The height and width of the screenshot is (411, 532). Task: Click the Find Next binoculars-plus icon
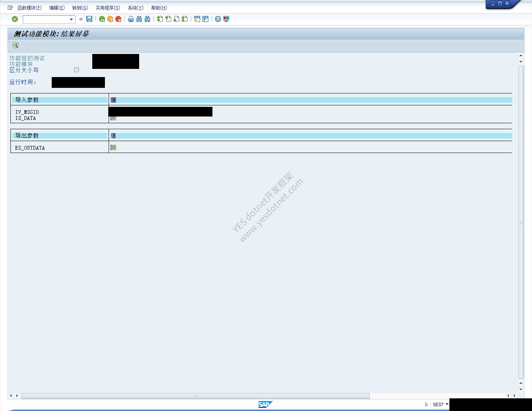click(147, 19)
